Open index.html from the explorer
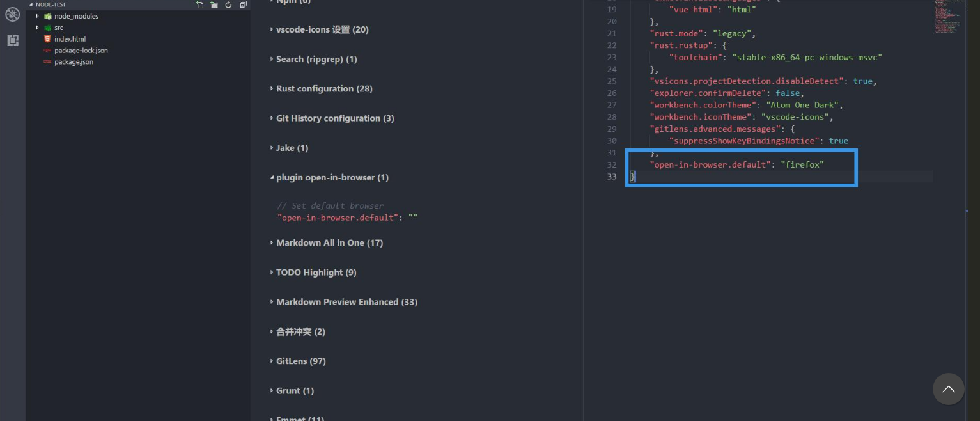 [70, 39]
